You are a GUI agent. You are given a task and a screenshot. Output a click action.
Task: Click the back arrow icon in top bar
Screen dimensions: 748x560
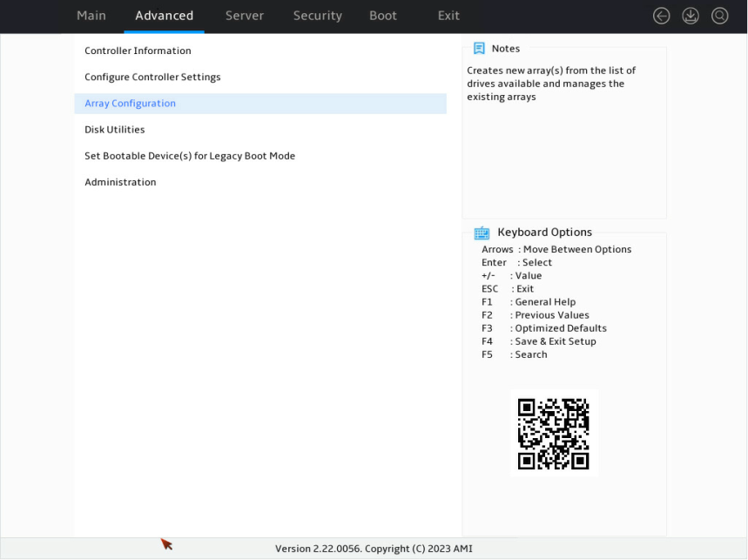(661, 16)
